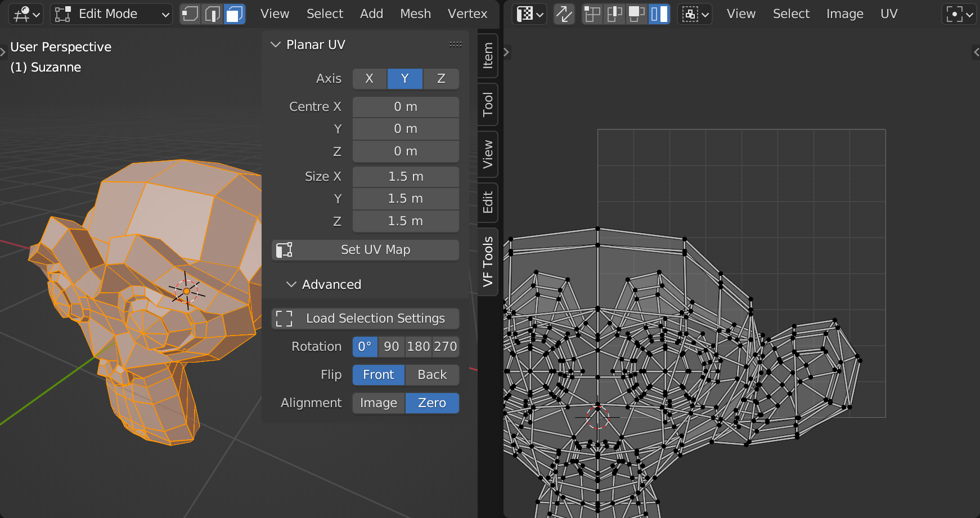Expand the UV editor left toolbar arrow

tap(506, 52)
